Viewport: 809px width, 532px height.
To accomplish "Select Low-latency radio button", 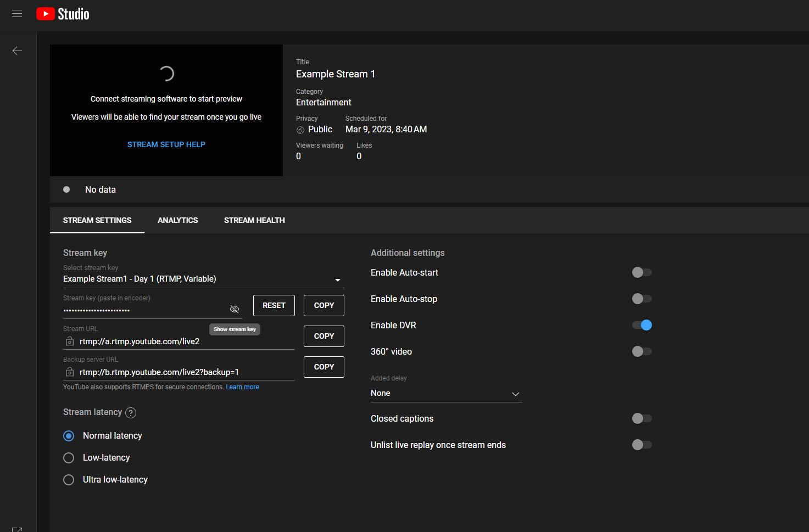I will 69,458.
